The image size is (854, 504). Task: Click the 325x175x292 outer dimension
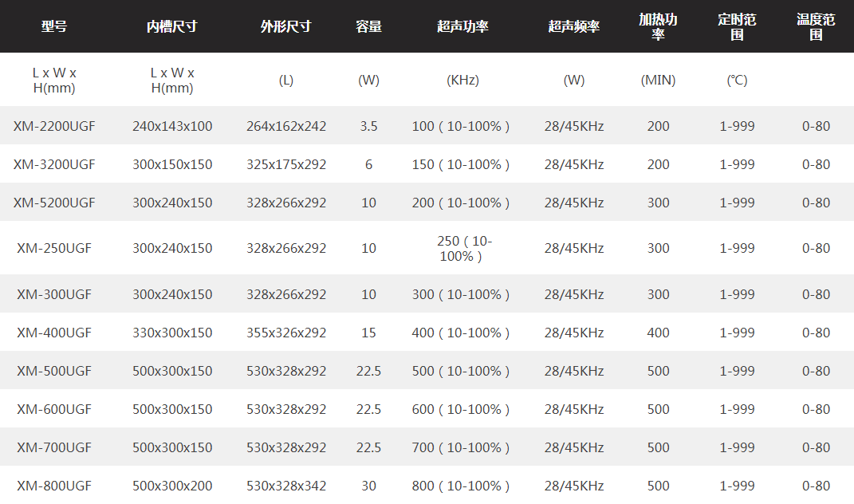(x=286, y=164)
